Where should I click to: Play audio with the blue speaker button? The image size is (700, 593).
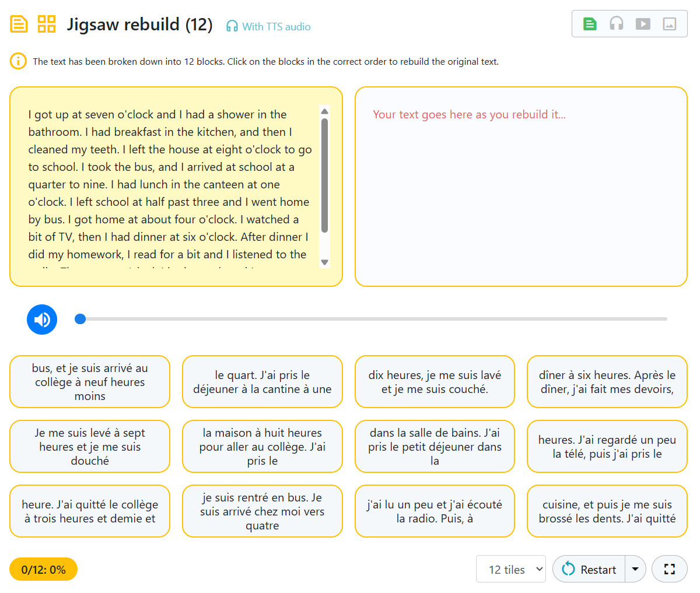point(42,320)
